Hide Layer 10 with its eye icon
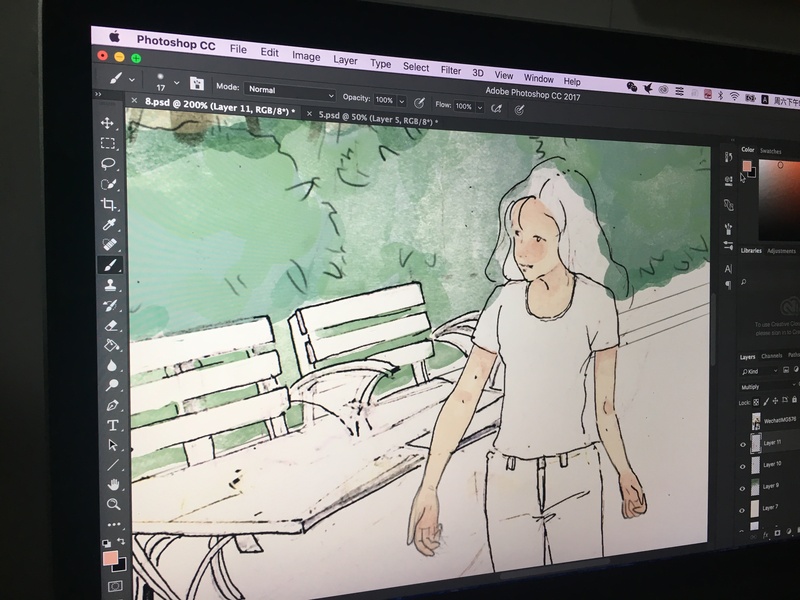The height and width of the screenshot is (600, 800). [x=743, y=466]
